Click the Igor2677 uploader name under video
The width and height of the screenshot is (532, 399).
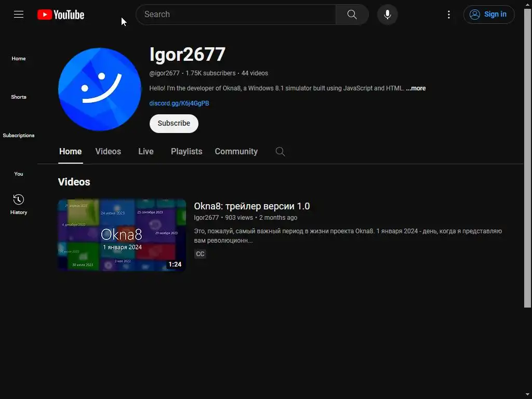pos(206,218)
